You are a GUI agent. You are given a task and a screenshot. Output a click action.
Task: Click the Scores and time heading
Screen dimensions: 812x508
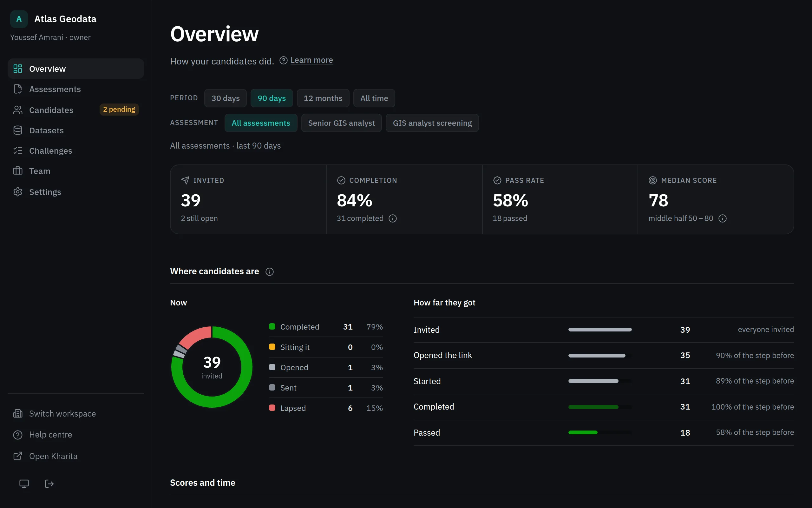point(203,483)
